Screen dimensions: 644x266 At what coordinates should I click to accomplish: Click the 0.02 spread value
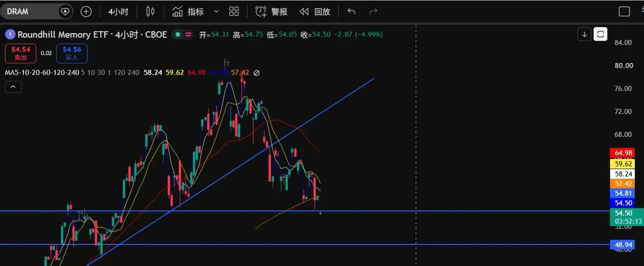(46, 53)
